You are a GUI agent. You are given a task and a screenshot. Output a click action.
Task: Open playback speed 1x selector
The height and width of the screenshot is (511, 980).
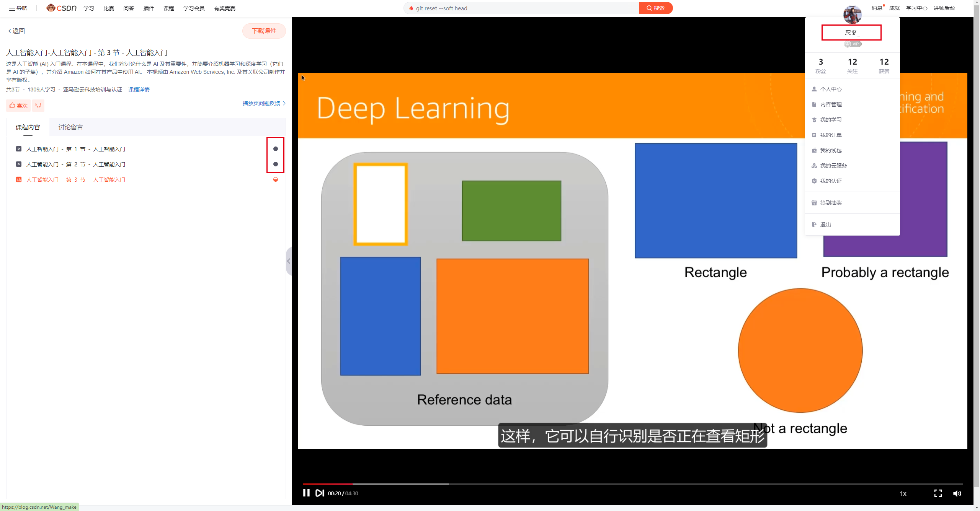pos(903,493)
